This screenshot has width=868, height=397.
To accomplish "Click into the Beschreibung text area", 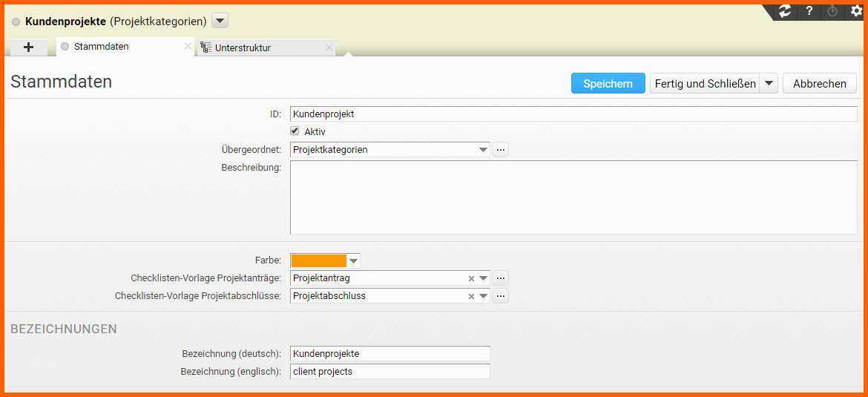I will click(573, 197).
